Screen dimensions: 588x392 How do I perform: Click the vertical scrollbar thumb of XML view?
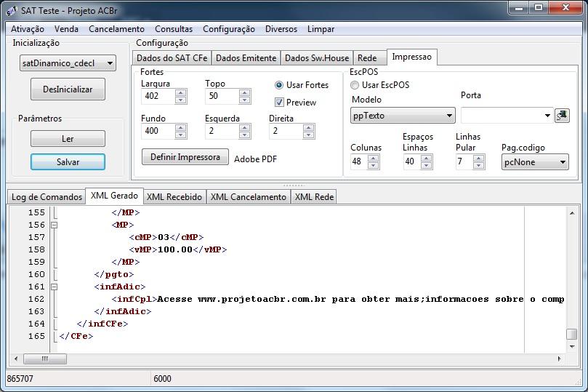[571, 334]
